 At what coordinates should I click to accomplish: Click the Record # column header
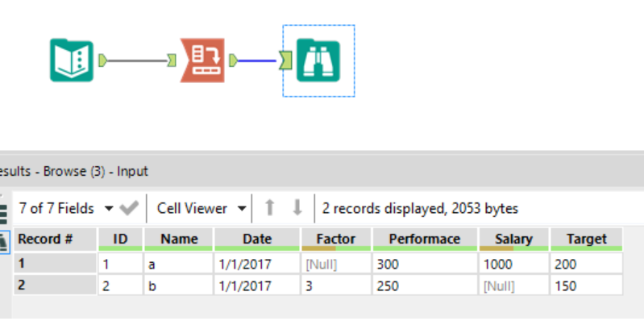(x=56, y=240)
